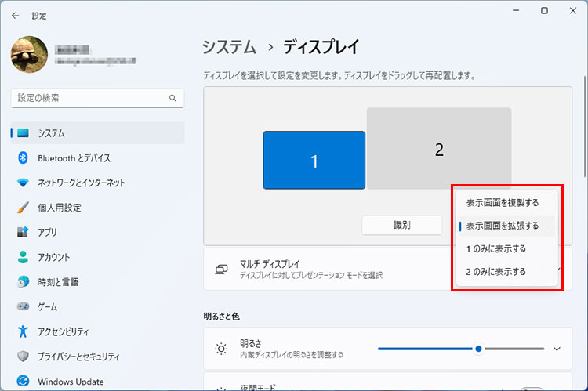The height and width of the screenshot is (391, 588).
Task: Click the System monitor icon in sidebar
Action: click(23, 133)
